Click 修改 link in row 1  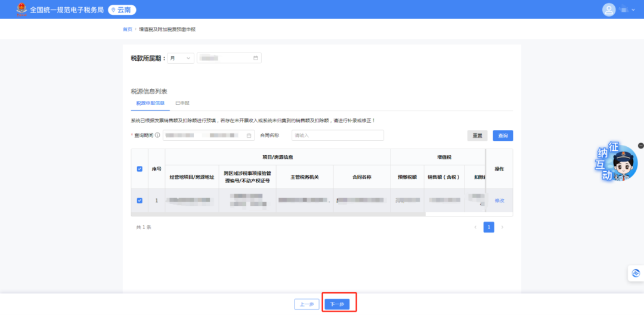(x=500, y=200)
